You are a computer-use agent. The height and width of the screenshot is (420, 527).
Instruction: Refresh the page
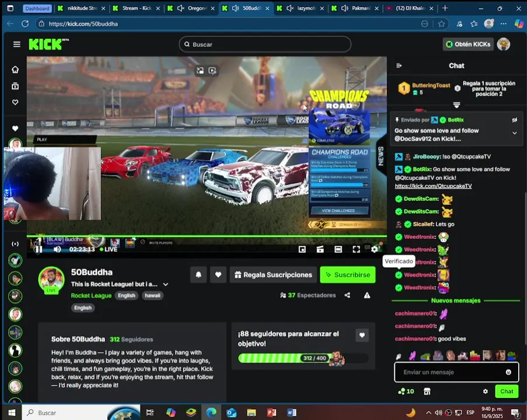(25, 24)
